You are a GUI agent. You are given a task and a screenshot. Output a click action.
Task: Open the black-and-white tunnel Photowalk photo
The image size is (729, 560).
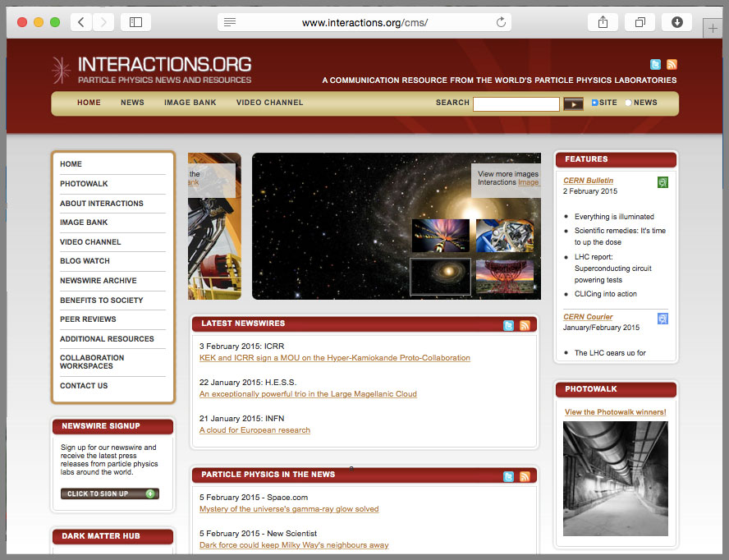click(615, 479)
